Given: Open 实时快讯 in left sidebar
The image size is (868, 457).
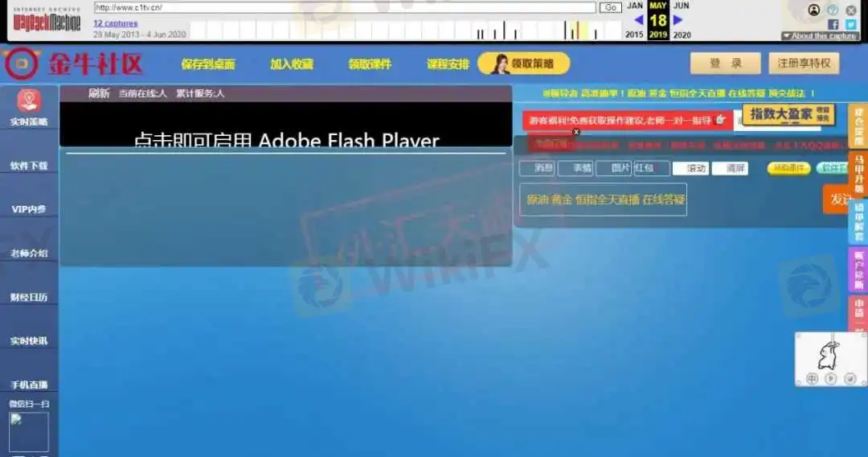Looking at the screenshot, I should [29, 341].
